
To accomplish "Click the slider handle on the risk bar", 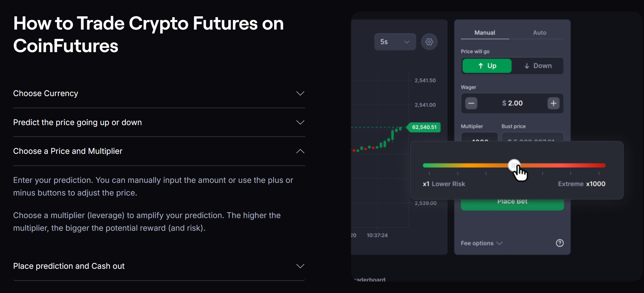I will (x=514, y=166).
